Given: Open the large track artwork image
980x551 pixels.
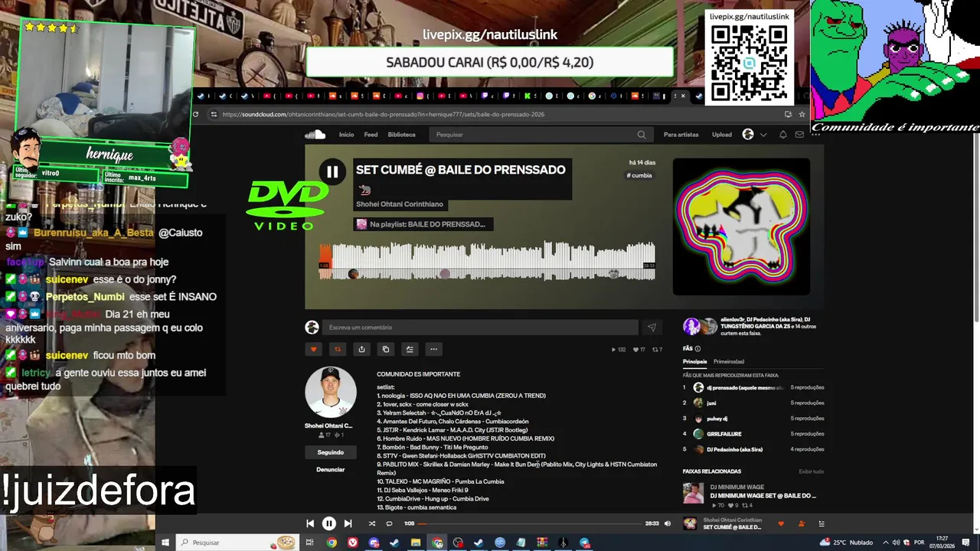Looking at the screenshot, I should coord(741,227).
